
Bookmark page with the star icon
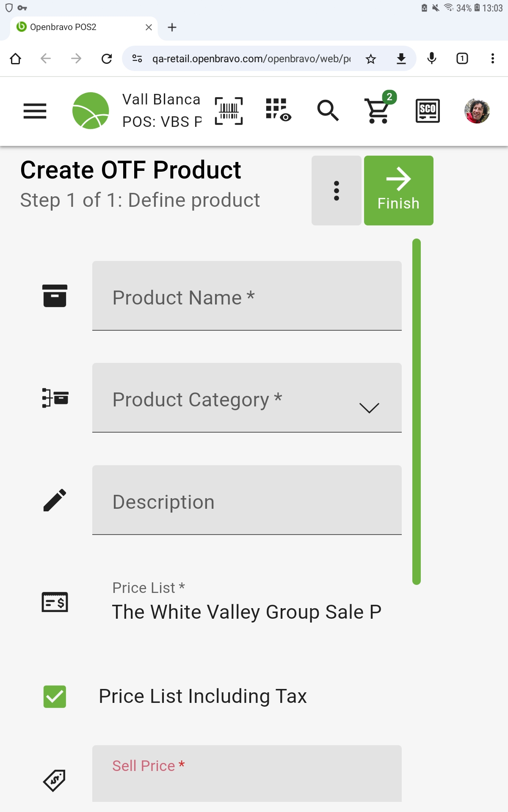(371, 59)
